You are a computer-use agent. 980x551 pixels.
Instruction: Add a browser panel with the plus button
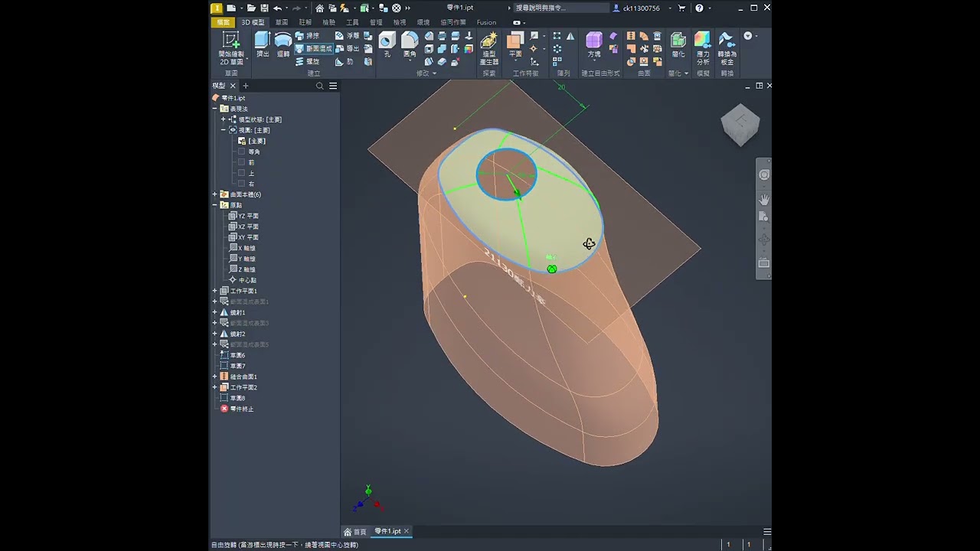point(245,86)
